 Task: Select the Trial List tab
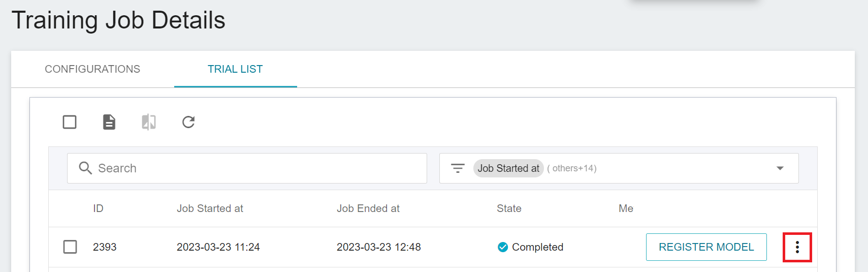(x=235, y=69)
